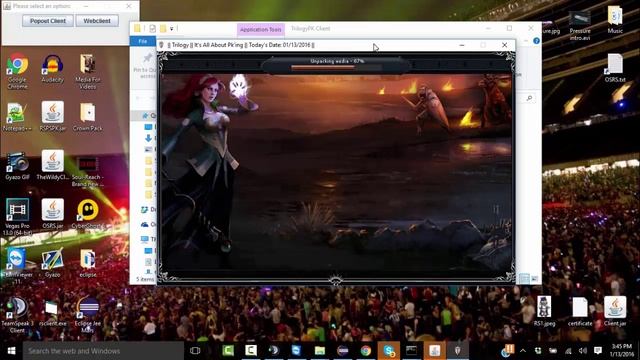The image size is (640, 360).
Task: Open the Music folder on desktop
Action: pyautogui.click(x=615, y=20)
